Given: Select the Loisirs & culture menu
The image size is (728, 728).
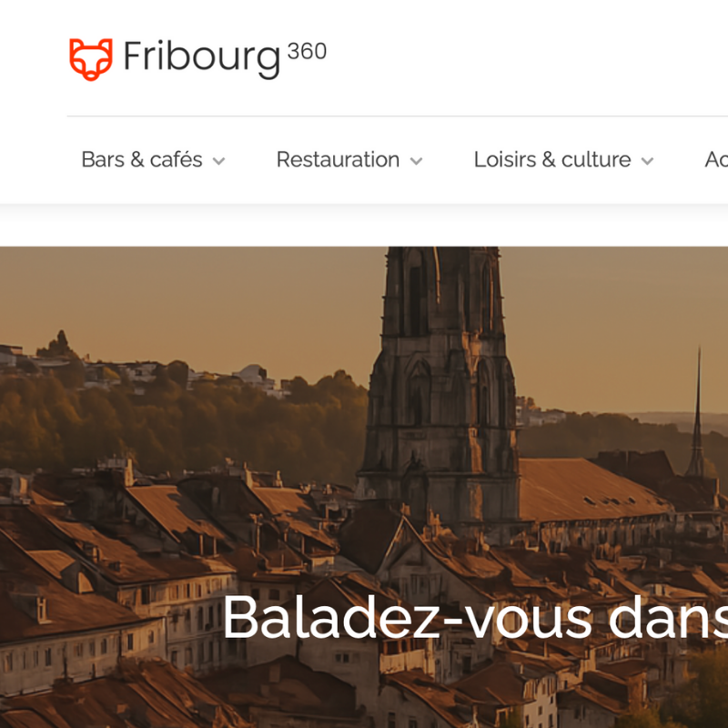Looking at the screenshot, I should (x=552, y=160).
